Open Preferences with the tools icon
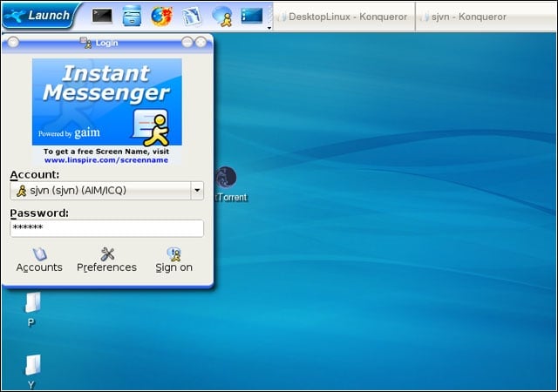This screenshot has width=558, height=392. 106,260
